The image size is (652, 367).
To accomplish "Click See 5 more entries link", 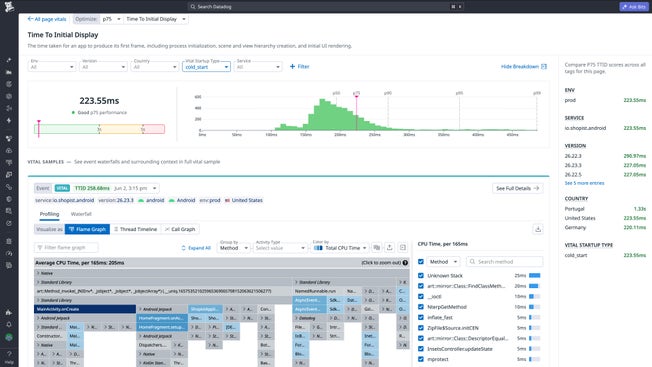I will tap(584, 183).
